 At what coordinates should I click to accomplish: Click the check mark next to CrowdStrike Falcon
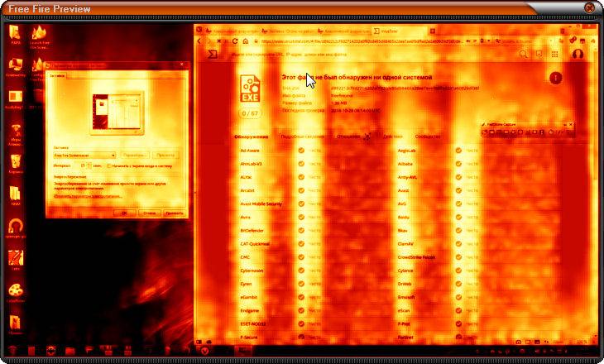click(458, 257)
